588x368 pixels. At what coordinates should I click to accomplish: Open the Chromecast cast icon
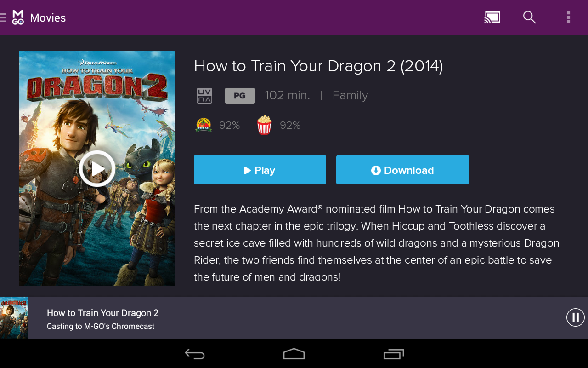(x=492, y=17)
